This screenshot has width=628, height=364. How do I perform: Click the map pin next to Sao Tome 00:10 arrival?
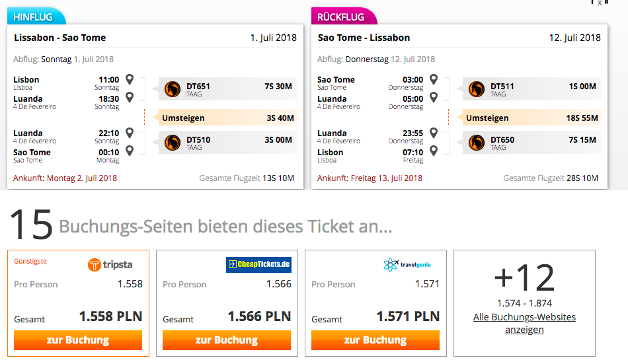pos(130,151)
